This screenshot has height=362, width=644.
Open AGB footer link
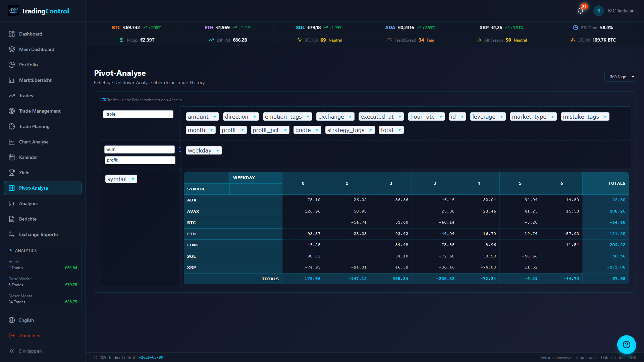(632, 358)
